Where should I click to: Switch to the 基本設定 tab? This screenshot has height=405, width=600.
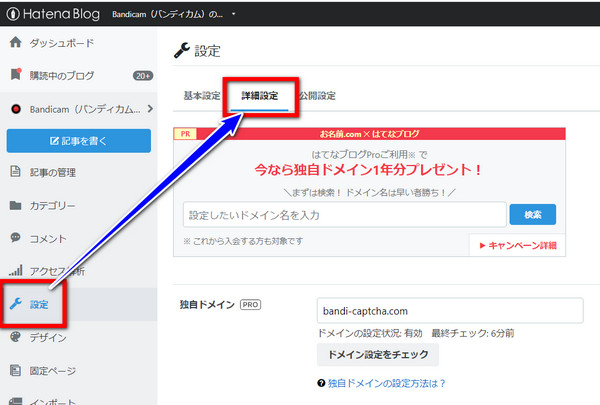pyautogui.click(x=202, y=95)
